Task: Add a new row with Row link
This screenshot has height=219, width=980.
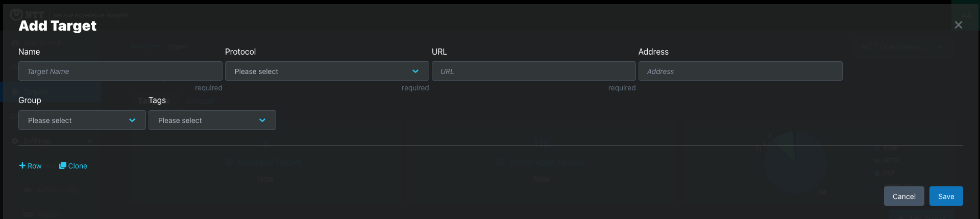Action: [30, 166]
